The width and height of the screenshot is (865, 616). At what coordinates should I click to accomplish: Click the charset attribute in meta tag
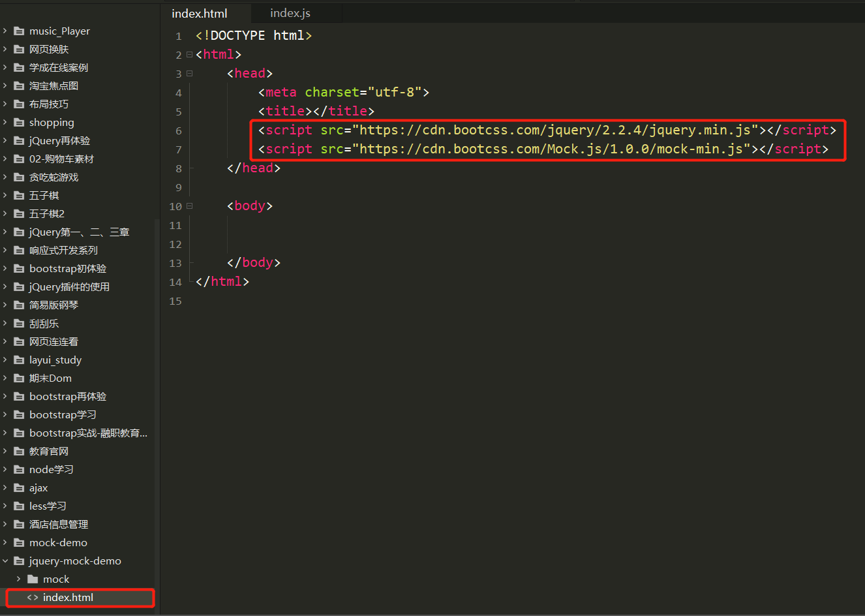click(x=332, y=92)
